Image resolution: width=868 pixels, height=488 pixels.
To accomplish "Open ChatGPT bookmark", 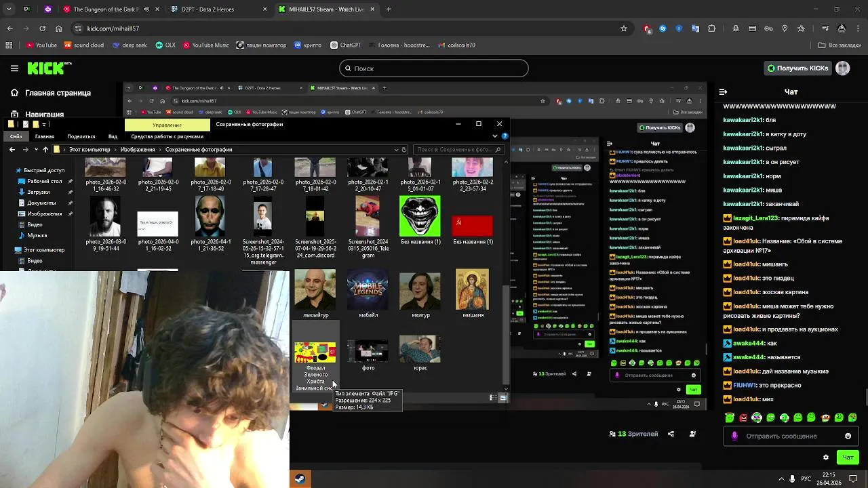I will tap(346, 45).
